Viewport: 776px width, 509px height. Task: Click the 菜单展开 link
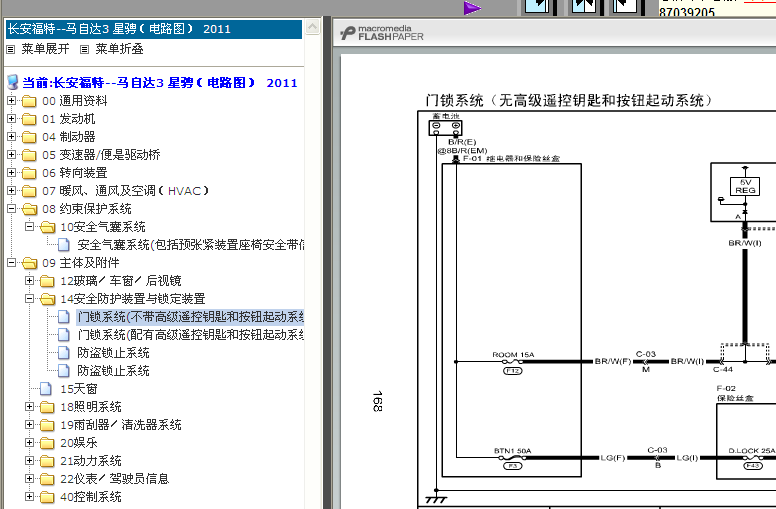pos(45,49)
